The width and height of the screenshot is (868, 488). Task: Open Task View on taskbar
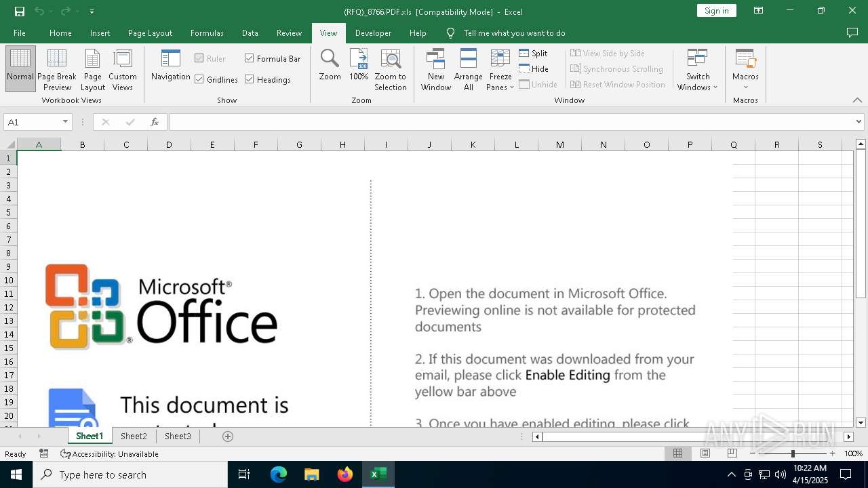(x=244, y=474)
